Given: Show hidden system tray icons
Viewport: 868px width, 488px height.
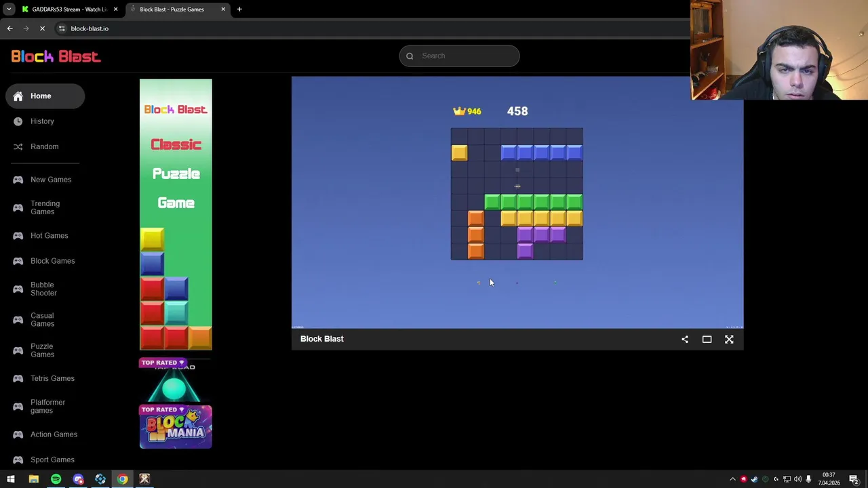Looking at the screenshot, I should coord(732,479).
